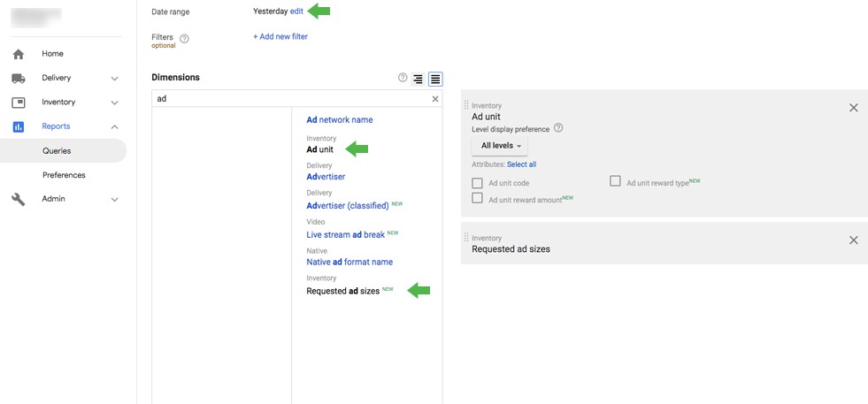Click the Reports bar chart icon
The image size is (868, 404).
click(x=19, y=126)
